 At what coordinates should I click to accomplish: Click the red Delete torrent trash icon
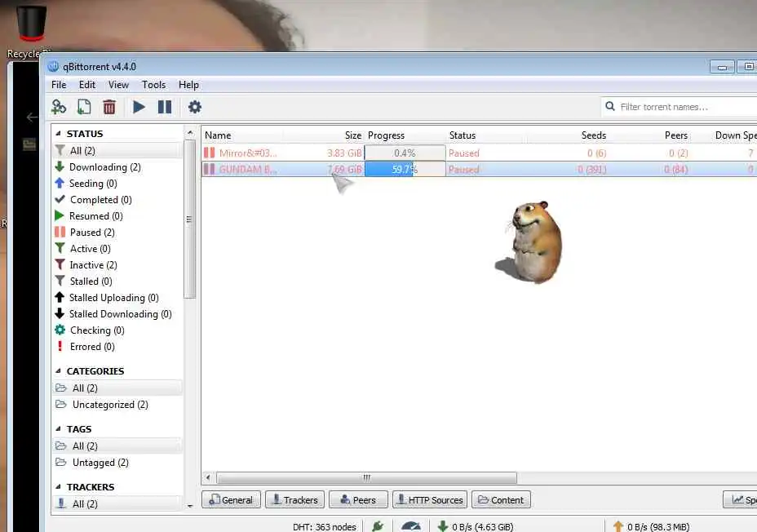pos(109,107)
